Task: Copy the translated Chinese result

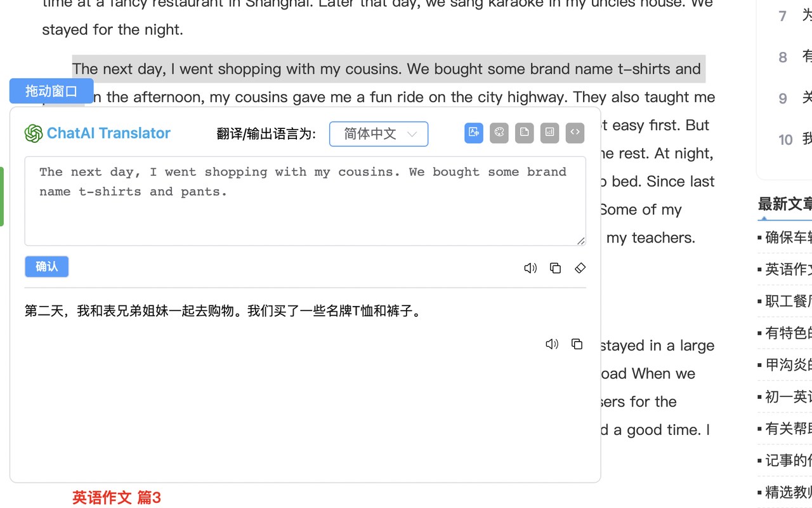Action: (x=577, y=344)
